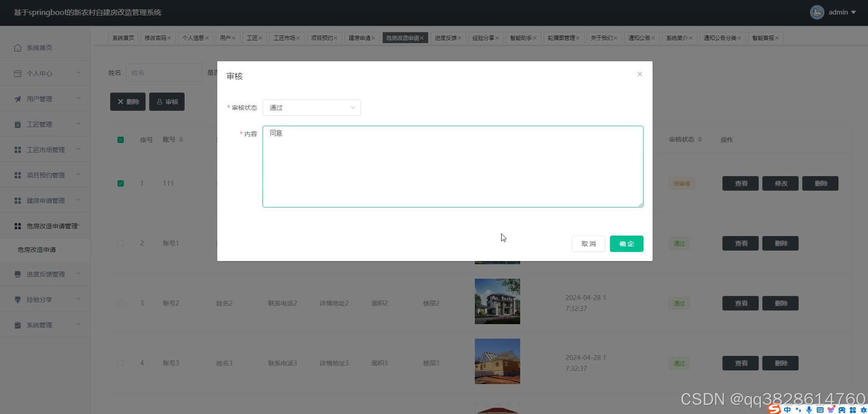The image size is (868, 414).
Task: Click the 系统首页 home icon in sidebar
Action: (x=18, y=48)
